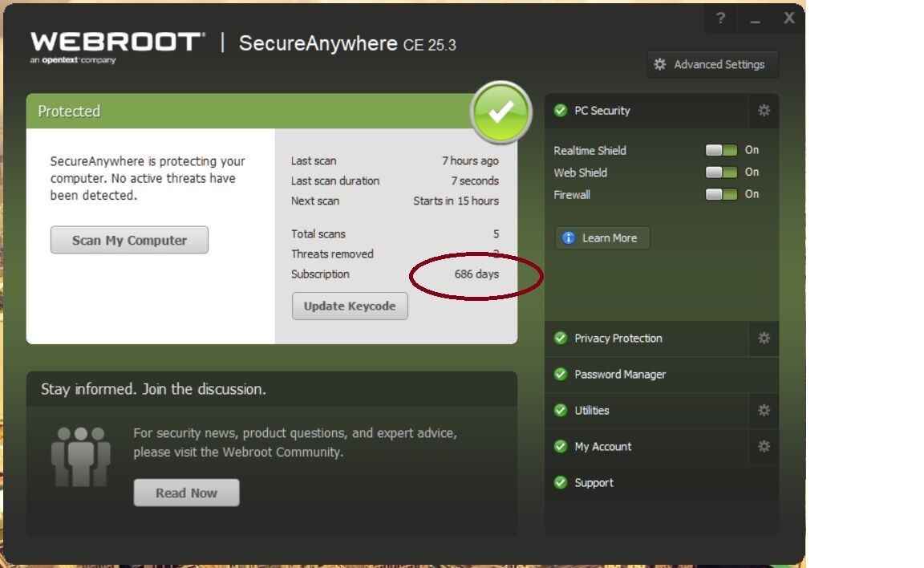Expand the Support section

click(662, 483)
